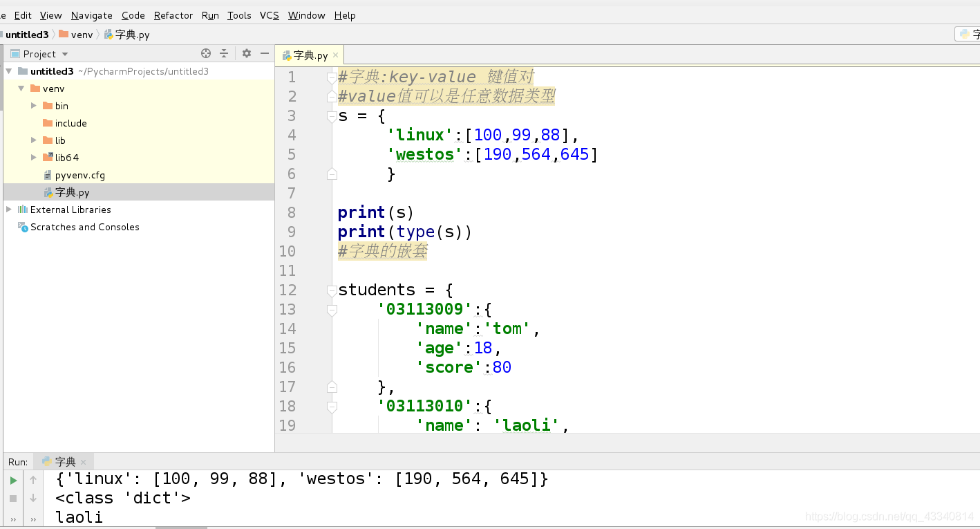The image size is (980, 529).
Task: Stop the running process
Action: pos(13,498)
